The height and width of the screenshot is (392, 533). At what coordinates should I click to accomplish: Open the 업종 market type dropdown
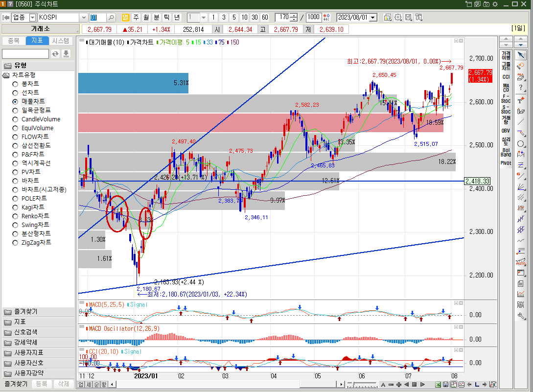[33, 17]
